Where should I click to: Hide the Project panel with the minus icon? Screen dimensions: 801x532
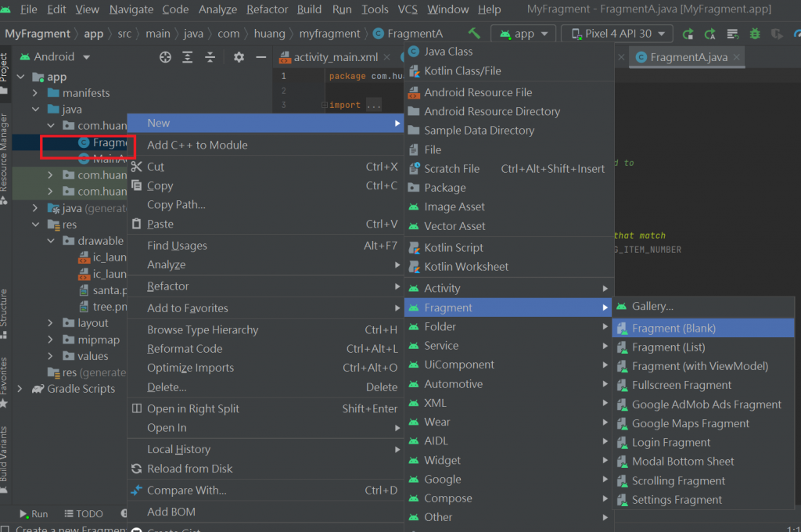tap(260, 57)
